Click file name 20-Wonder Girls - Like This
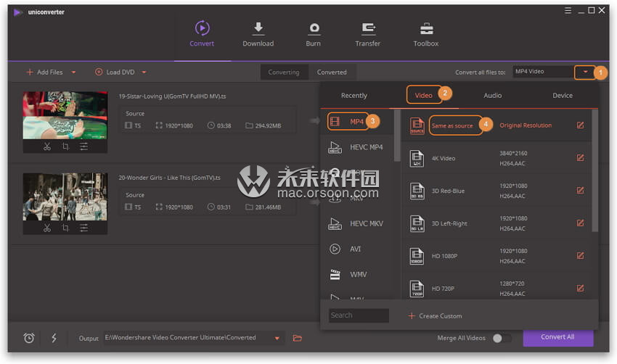 click(170, 178)
